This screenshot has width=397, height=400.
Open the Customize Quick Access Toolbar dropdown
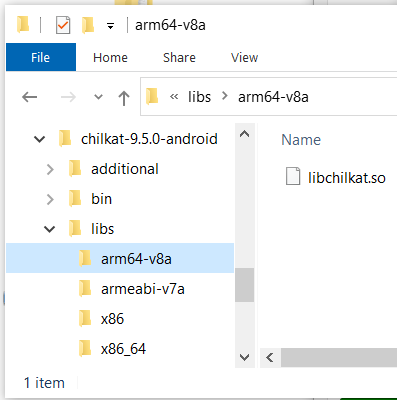coord(110,26)
